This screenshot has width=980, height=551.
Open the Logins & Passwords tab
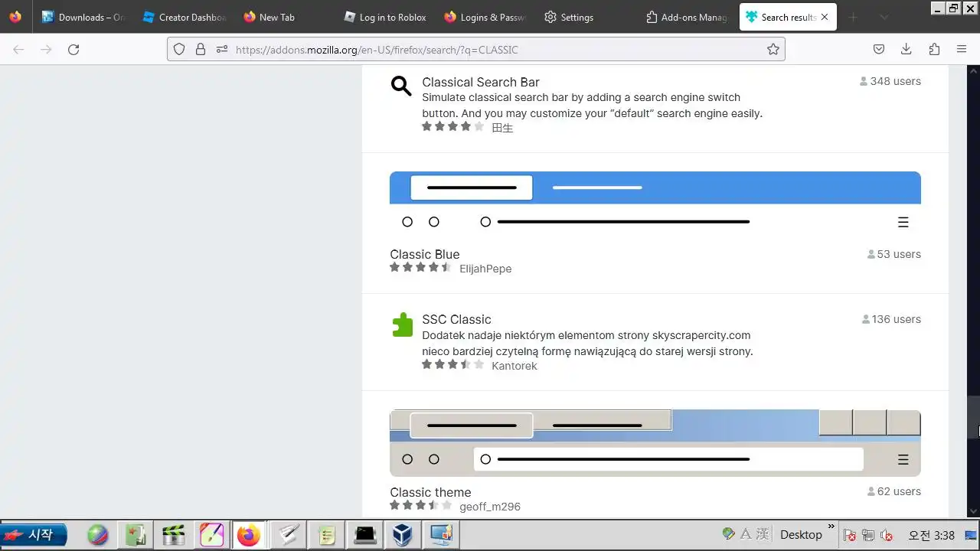click(x=485, y=17)
